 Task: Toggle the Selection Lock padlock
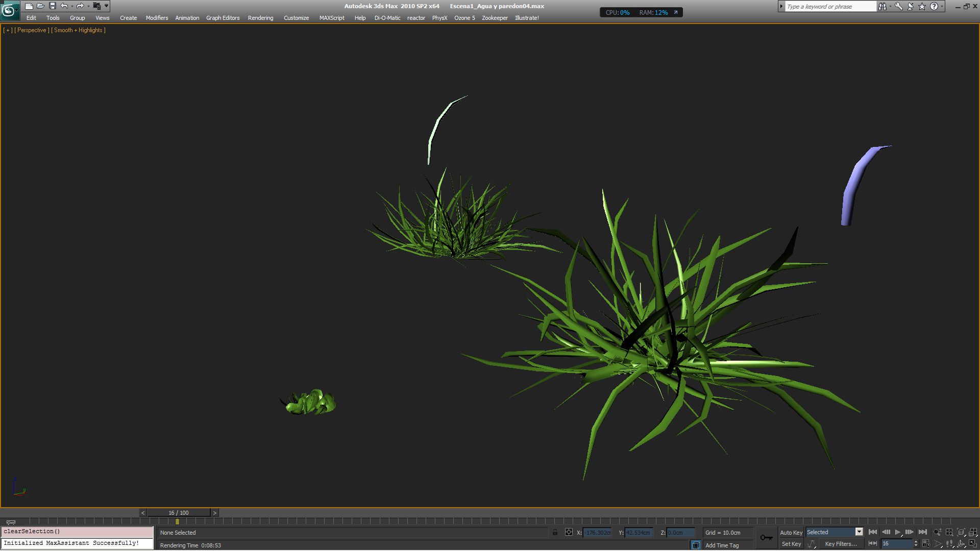point(555,532)
